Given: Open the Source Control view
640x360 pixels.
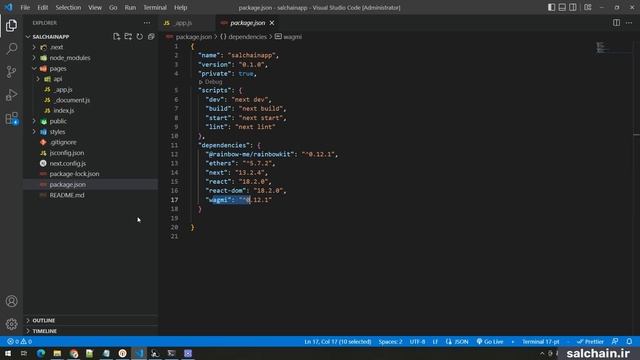Looking at the screenshot, I should (x=11, y=72).
